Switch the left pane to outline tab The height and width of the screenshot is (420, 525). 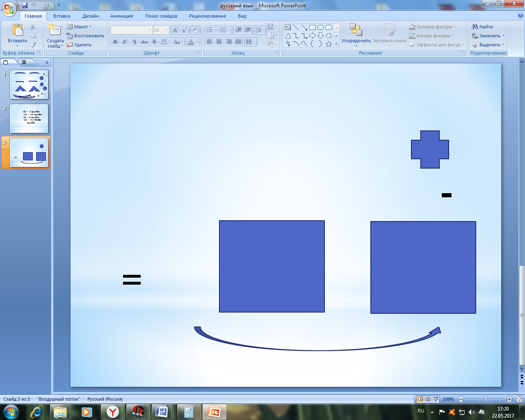coord(24,62)
